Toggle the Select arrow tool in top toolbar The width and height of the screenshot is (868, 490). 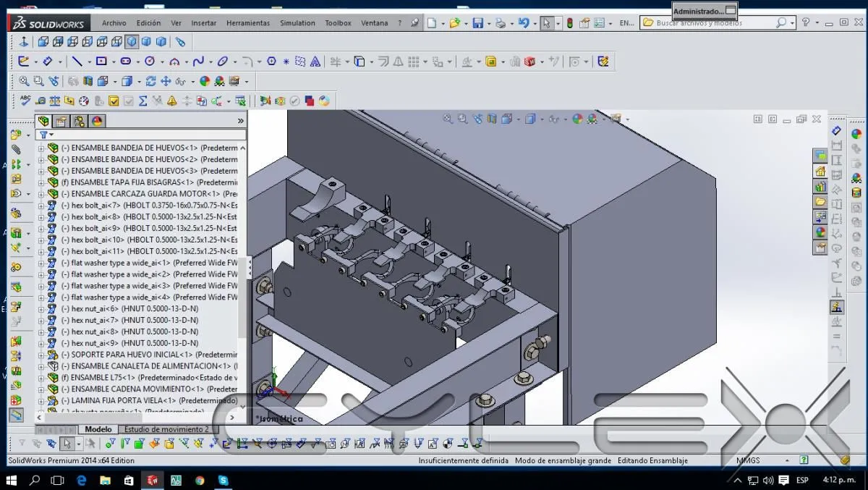tap(546, 23)
